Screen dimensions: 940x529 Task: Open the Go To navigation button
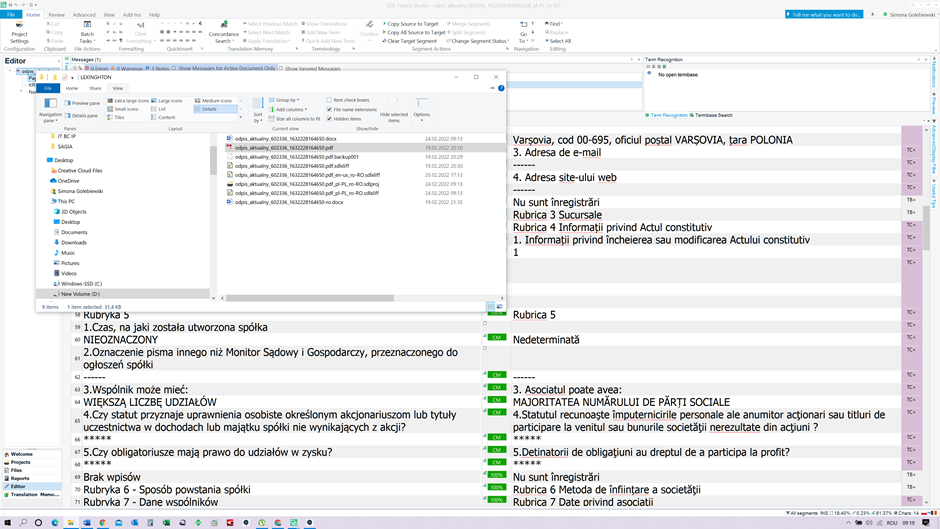(523, 32)
